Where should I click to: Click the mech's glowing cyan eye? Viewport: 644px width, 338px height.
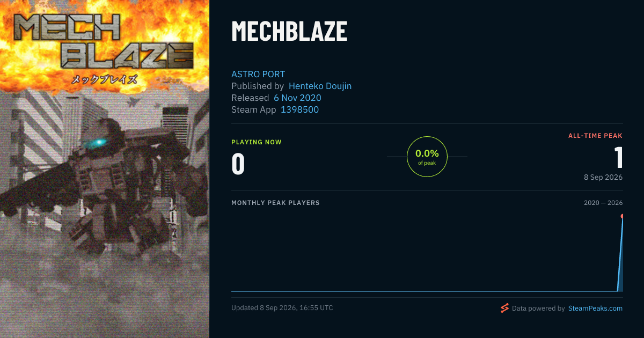click(x=98, y=143)
